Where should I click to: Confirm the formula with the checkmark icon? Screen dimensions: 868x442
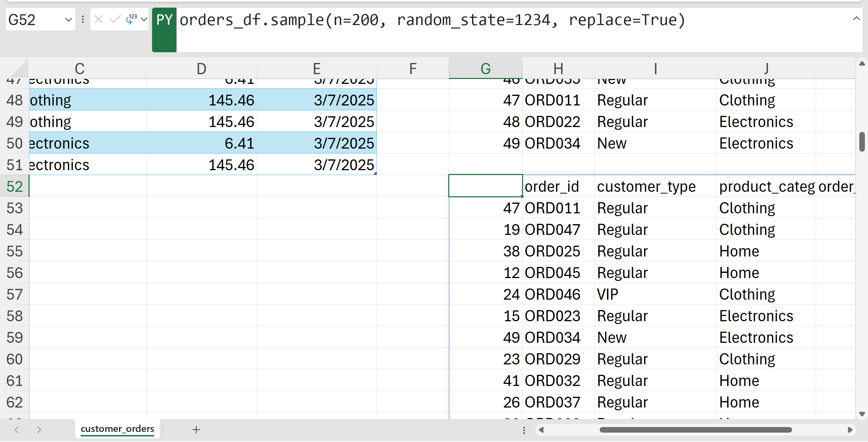pyautogui.click(x=115, y=19)
